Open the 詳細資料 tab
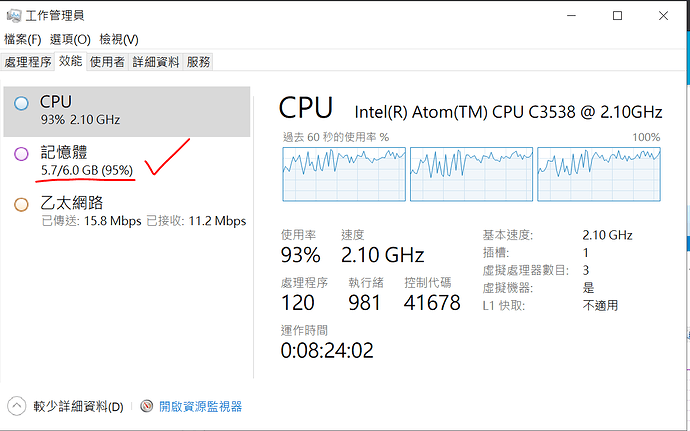This screenshot has width=690, height=431. click(x=155, y=62)
